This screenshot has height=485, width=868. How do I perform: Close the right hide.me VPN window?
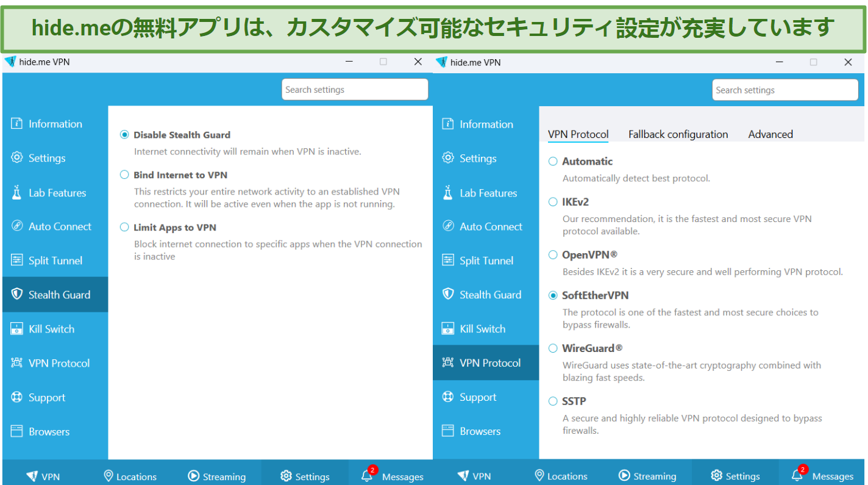pos(848,62)
